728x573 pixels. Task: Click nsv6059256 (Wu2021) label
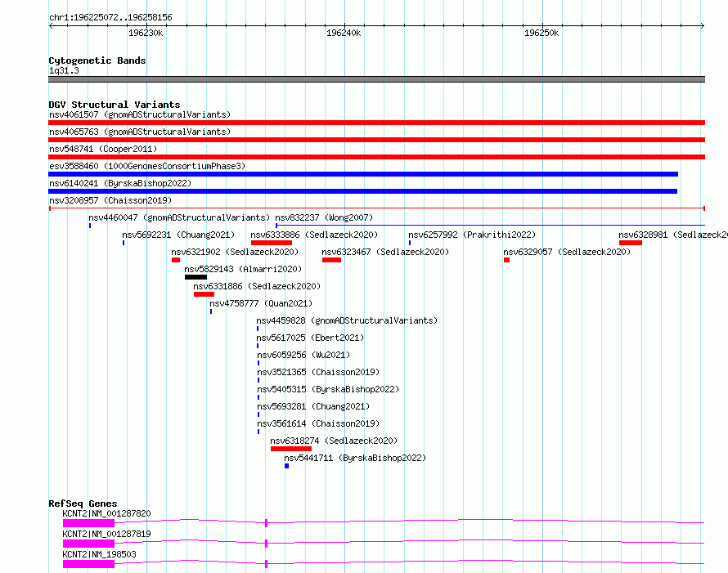pyautogui.click(x=303, y=355)
